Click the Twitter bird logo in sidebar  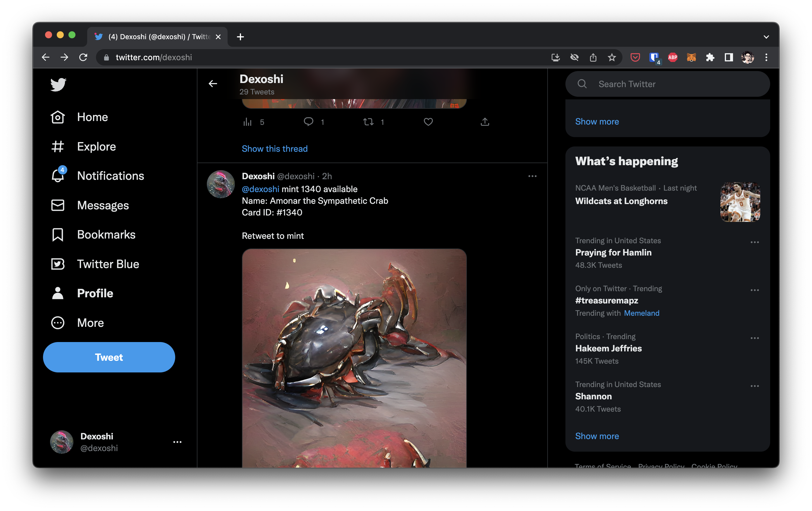(58, 84)
